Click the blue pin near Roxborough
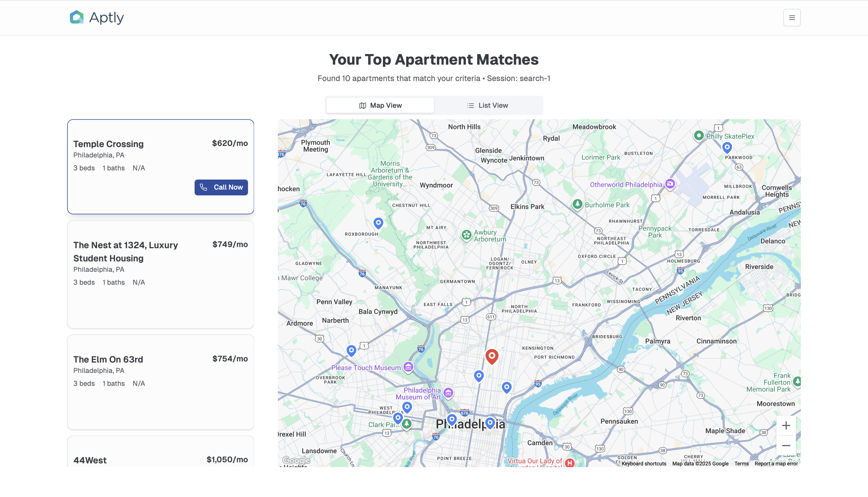The height and width of the screenshot is (497, 868). [x=378, y=223]
